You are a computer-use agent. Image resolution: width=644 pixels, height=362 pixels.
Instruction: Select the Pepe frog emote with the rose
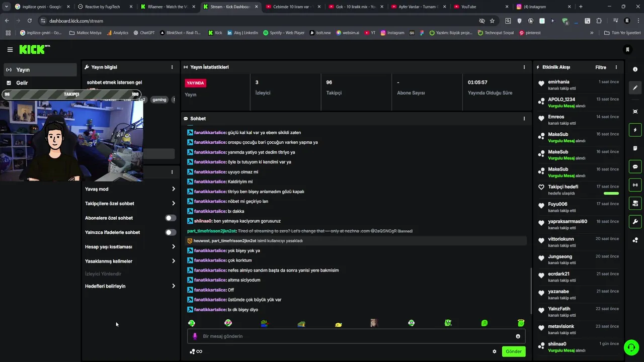click(264, 323)
